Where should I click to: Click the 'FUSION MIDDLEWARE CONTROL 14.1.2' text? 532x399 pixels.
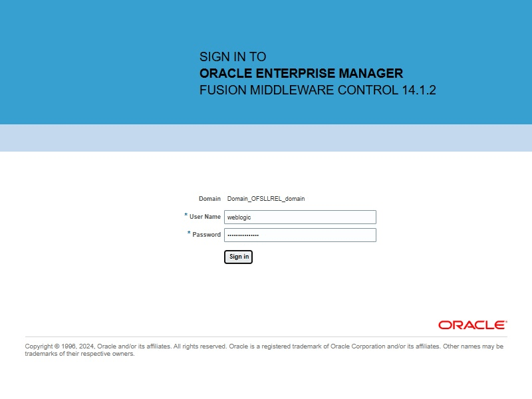click(318, 90)
